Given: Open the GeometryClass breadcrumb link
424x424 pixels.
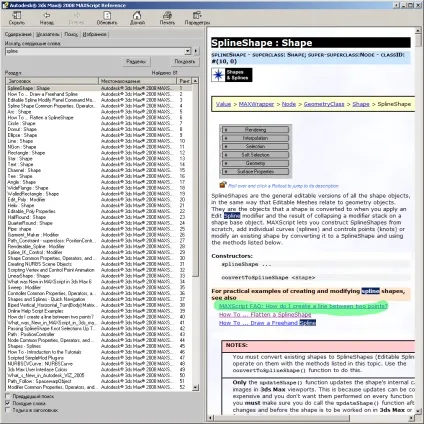Looking at the screenshot, I should click(x=324, y=104).
